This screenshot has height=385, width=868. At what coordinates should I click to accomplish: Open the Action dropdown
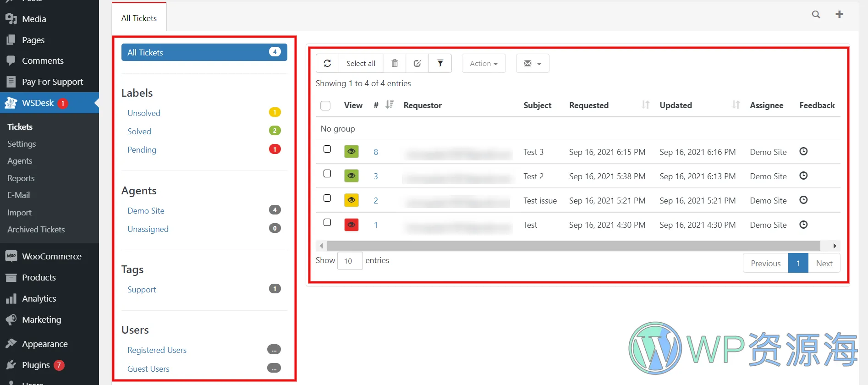[x=483, y=63]
